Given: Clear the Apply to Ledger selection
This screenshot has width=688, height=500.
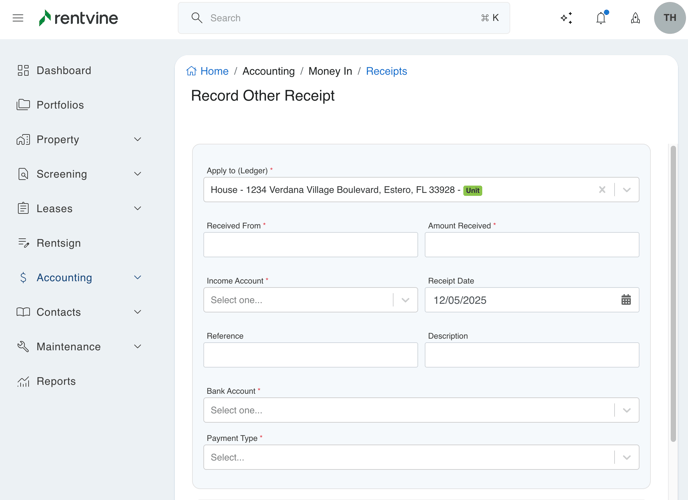Looking at the screenshot, I should [602, 190].
